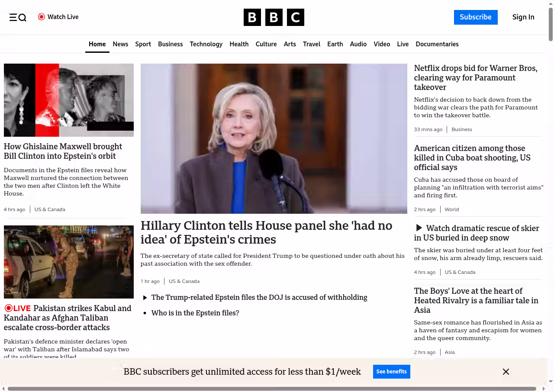The image size is (554, 392).
Task: Click the Sign In link
Action: coord(523,17)
